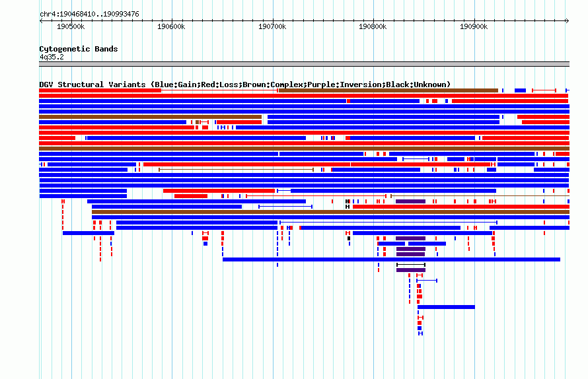Viewport: 588px width, 379px height.
Task: Click the left arrowhead of the coordinate ruler
Action: click(x=41, y=20)
